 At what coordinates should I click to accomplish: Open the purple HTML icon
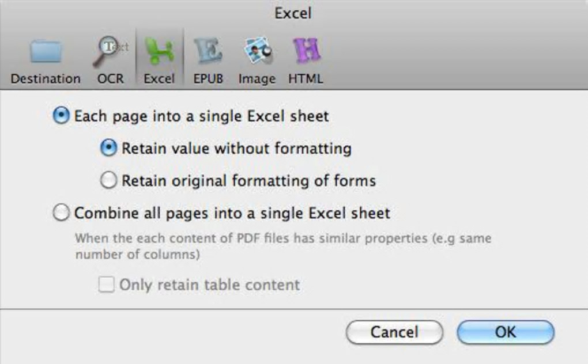[306, 52]
